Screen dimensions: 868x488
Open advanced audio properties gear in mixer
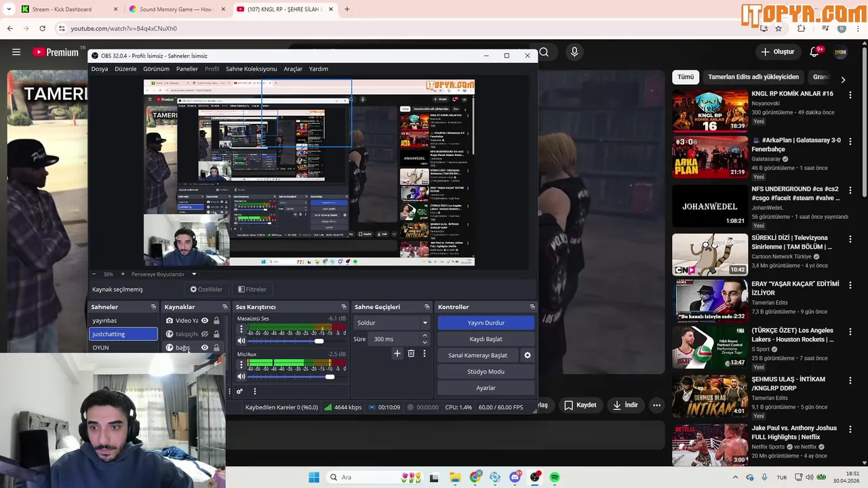(239, 391)
